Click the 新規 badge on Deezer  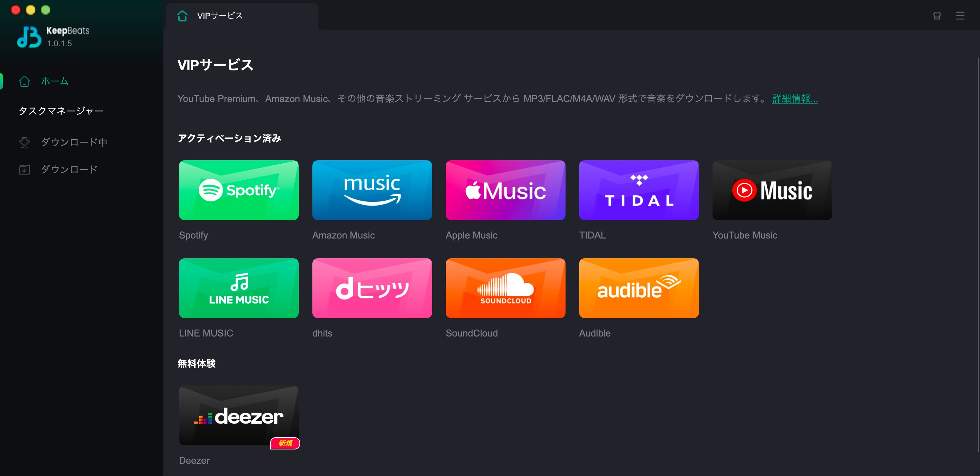click(x=285, y=443)
